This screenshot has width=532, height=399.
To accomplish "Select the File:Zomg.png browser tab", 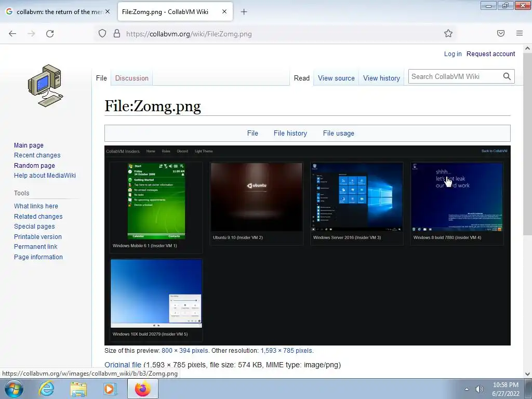I will 175,11.
